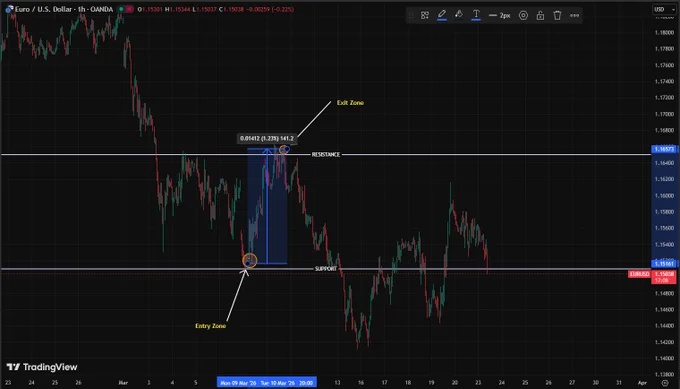Viewport: 680px width, 389px height.
Task: Grab the floating toolbar drag handle
Action: tap(411, 16)
